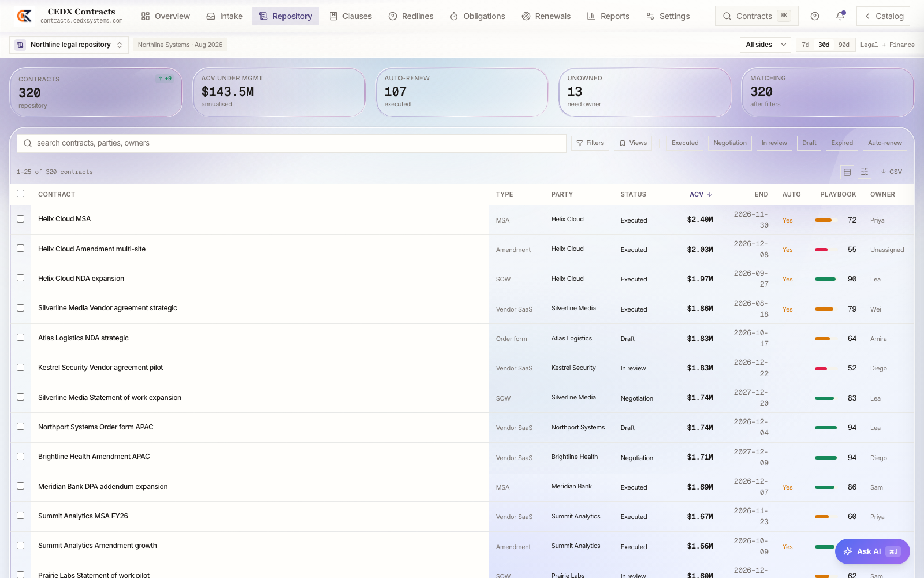Click the ACV sort arrow icon
Image resolution: width=924 pixels, height=578 pixels.
pos(710,195)
